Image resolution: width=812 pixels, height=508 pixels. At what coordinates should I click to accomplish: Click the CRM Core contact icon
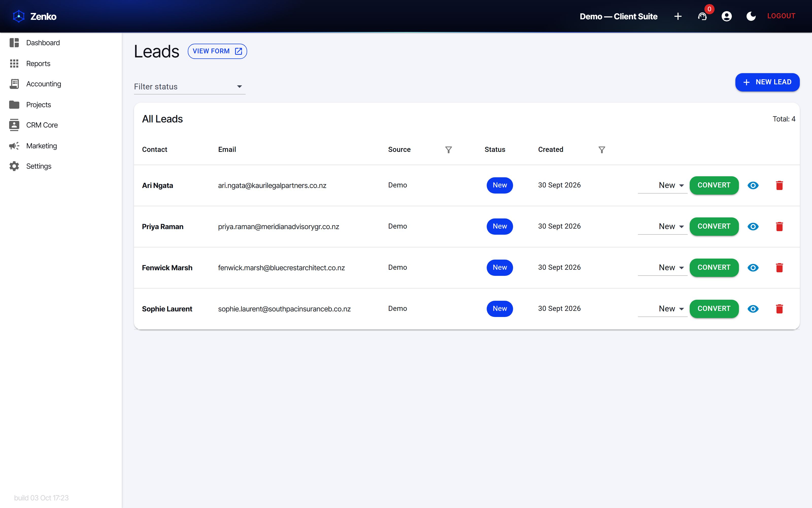click(x=14, y=125)
